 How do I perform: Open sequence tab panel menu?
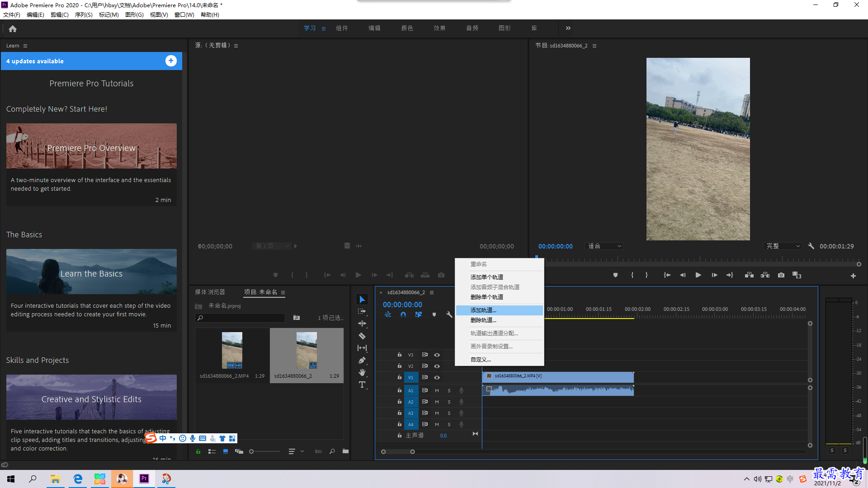(432, 292)
